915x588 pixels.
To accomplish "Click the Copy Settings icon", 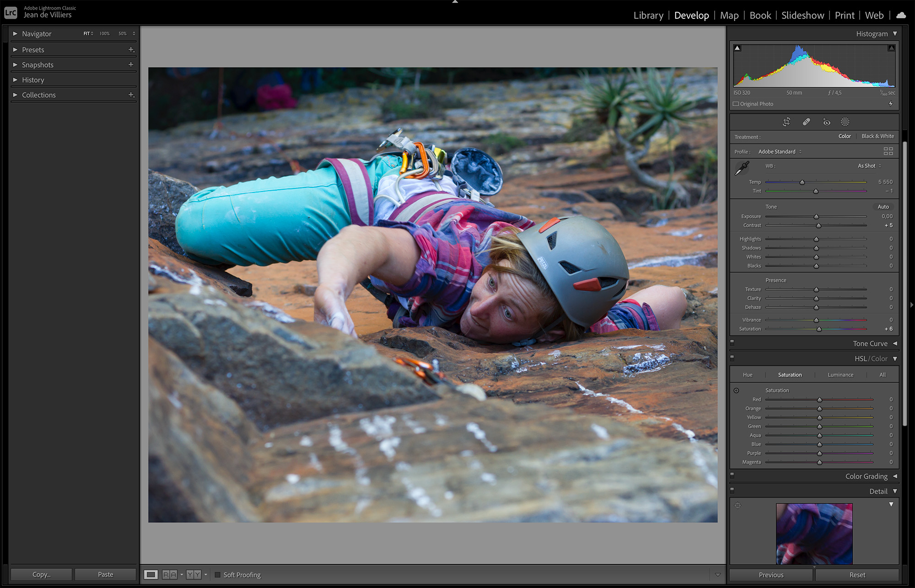I will [x=41, y=575].
